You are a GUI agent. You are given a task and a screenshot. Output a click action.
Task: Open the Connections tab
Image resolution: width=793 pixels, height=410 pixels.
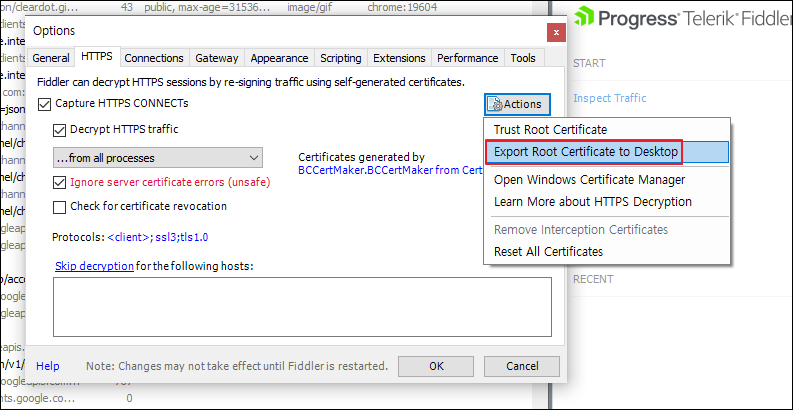154,58
